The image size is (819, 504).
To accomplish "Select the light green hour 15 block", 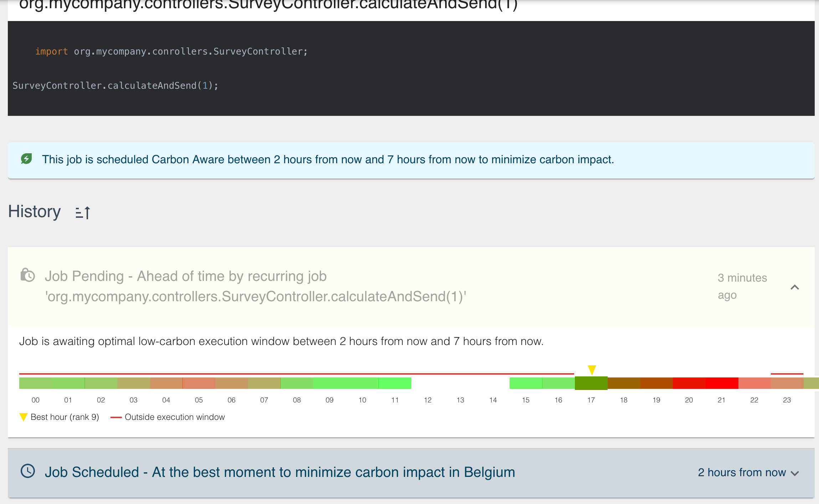I will click(526, 383).
